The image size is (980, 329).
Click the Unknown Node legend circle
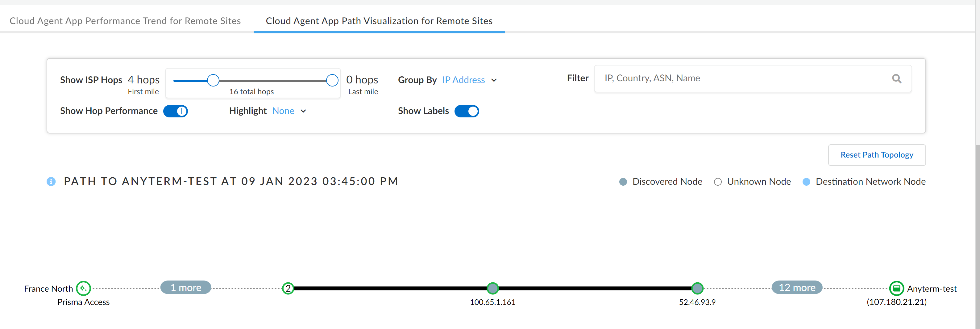coord(717,182)
